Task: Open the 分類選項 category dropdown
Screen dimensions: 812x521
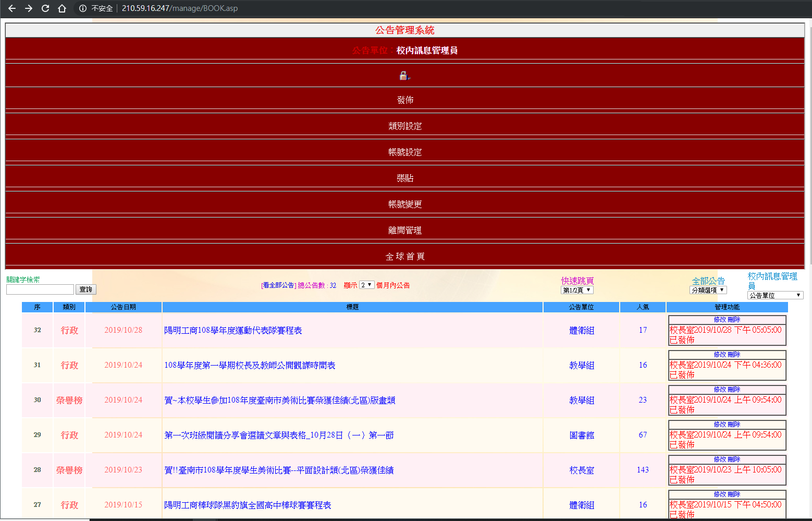Action: click(x=708, y=290)
